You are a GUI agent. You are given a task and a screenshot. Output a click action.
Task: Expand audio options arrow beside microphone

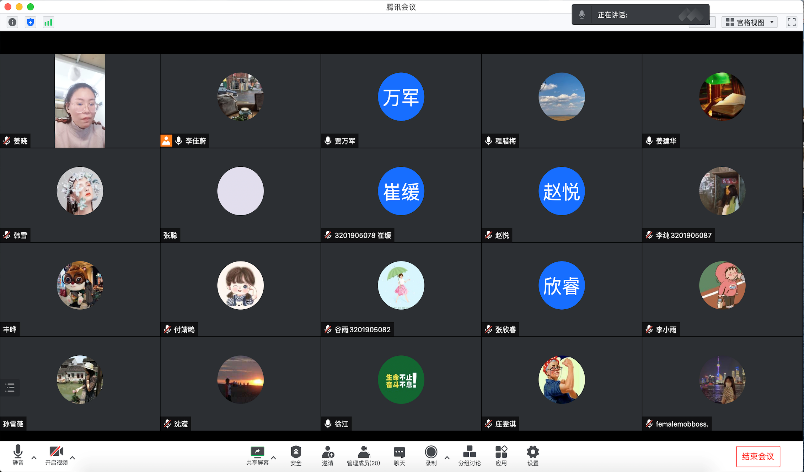(x=34, y=457)
